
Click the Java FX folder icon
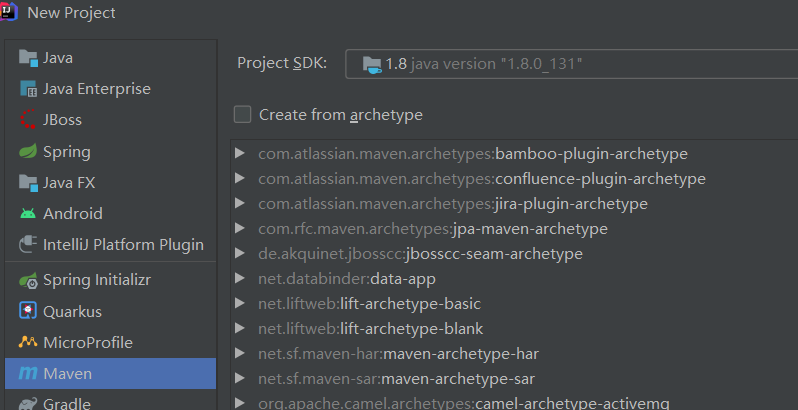point(28,183)
